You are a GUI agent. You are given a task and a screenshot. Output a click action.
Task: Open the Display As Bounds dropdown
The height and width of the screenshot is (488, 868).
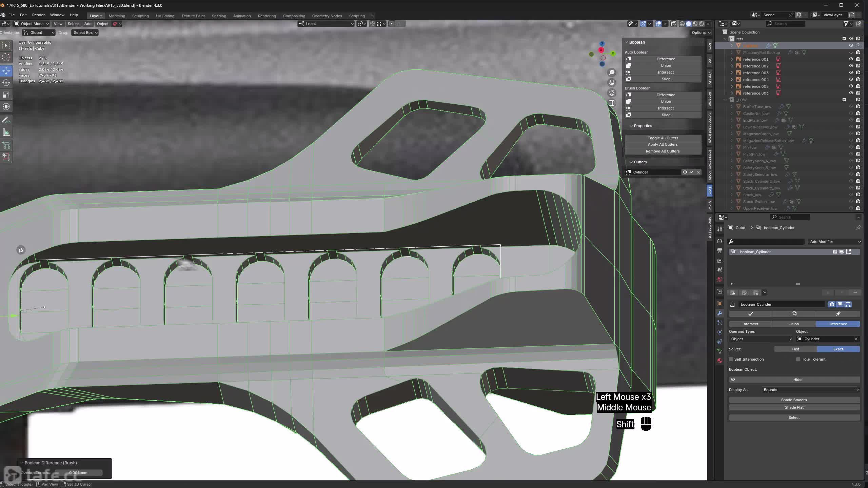pos(811,390)
